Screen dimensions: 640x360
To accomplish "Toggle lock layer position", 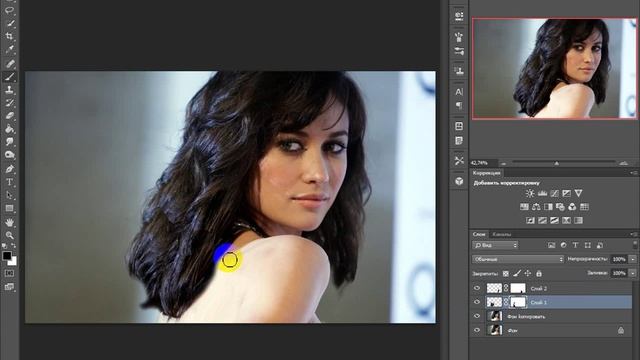I will click(x=528, y=273).
